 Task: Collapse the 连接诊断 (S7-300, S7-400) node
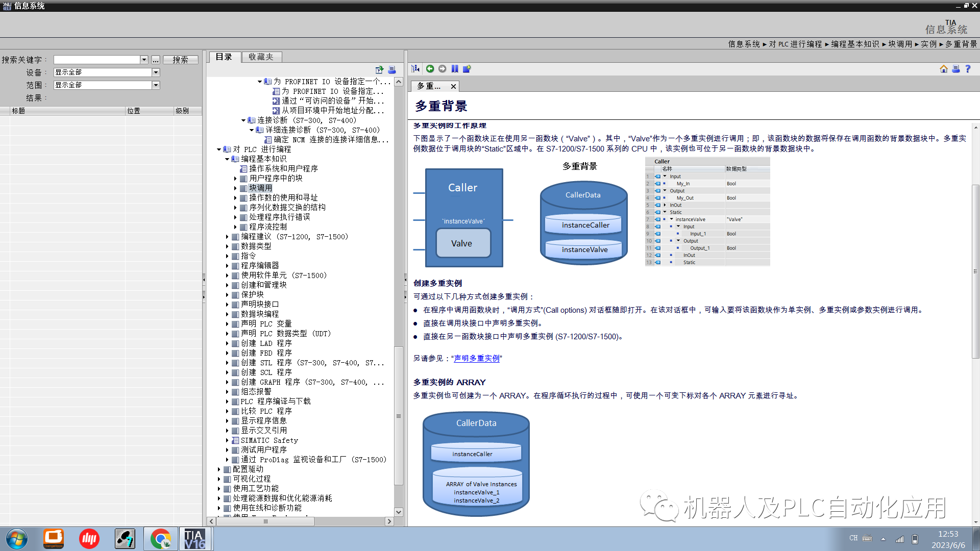point(243,120)
